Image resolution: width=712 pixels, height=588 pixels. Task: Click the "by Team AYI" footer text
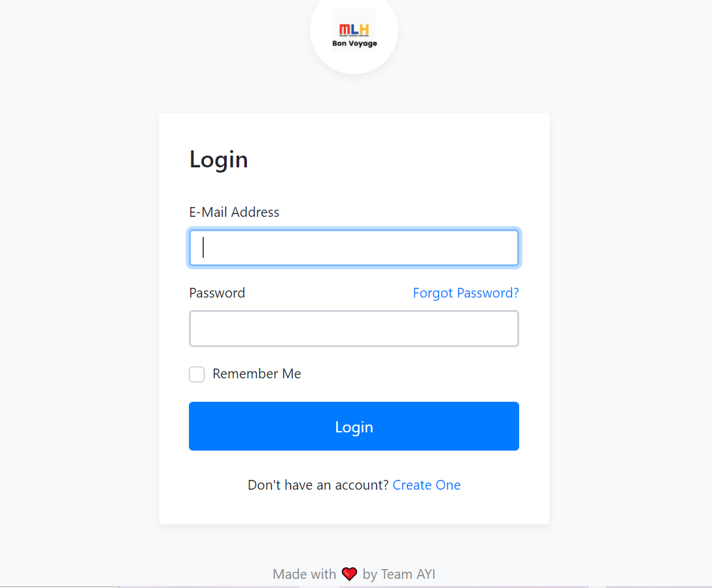tap(399, 574)
